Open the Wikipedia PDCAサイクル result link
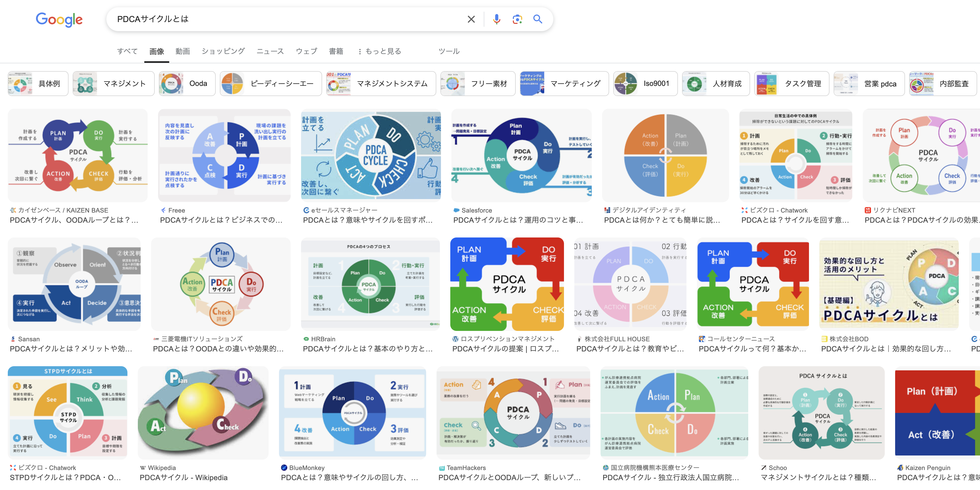This screenshot has height=490, width=980. [x=183, y=478]
